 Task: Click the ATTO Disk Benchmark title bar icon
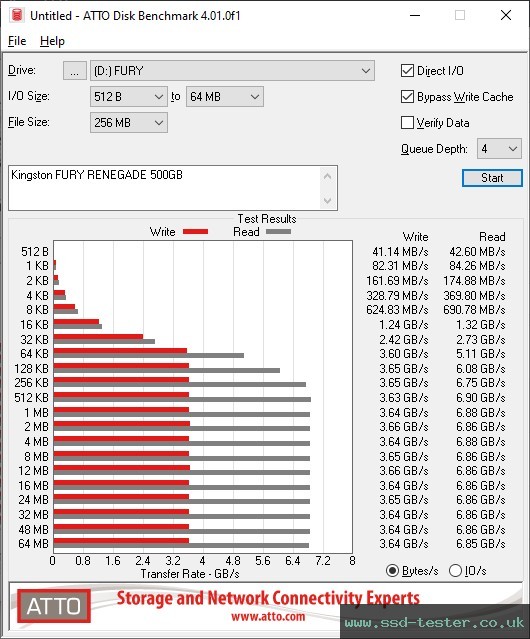(17, 15)
